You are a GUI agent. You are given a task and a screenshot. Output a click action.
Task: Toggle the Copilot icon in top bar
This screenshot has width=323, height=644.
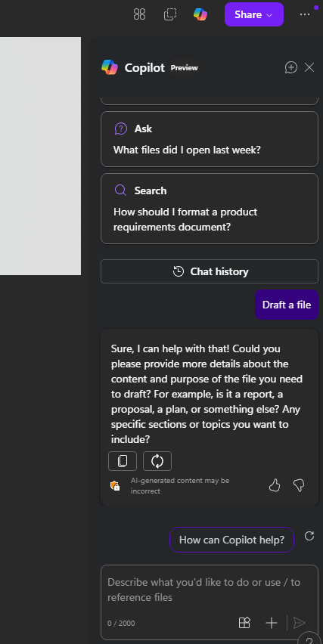coord(200,14)
